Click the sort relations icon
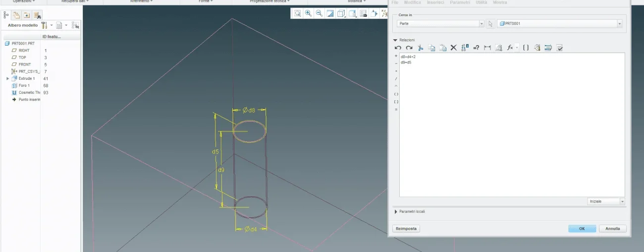This screenshot has height=252, width=644. (548, 48)
